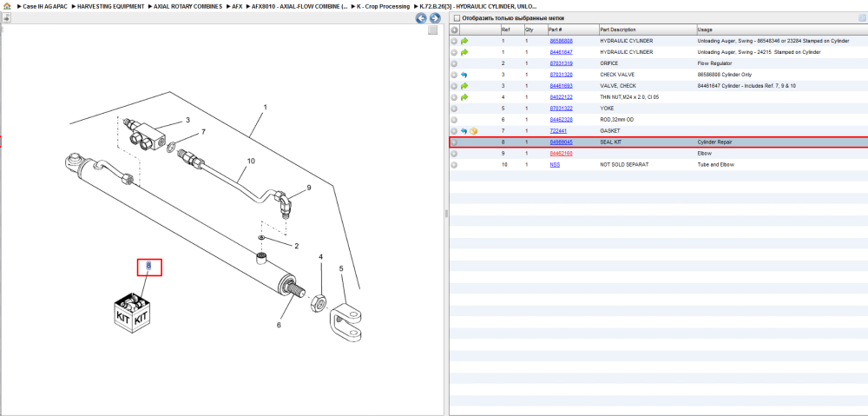Open the AXIAL ROTARY COMBINES breadcrumb
Image resolution: width=868 pixels, height=416 pixels.
point(188,6)
